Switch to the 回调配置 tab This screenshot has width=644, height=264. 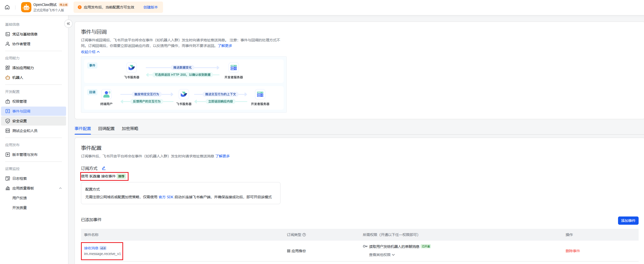106,129
